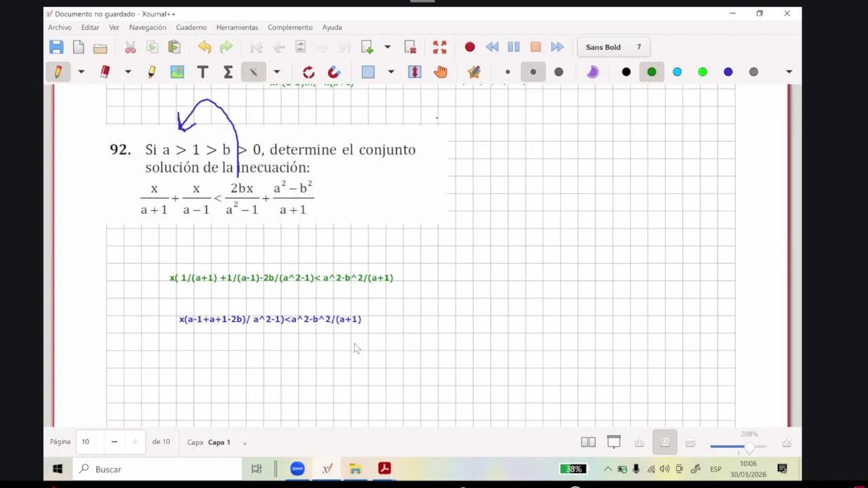Save the document with the floppy disk icon
The image size is (868, 488).
pyautogui.click(x=56, y=47)
